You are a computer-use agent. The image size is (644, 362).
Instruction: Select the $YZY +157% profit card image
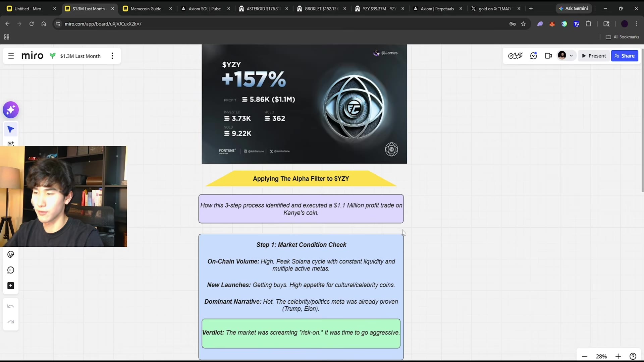[x=304, y=104]
